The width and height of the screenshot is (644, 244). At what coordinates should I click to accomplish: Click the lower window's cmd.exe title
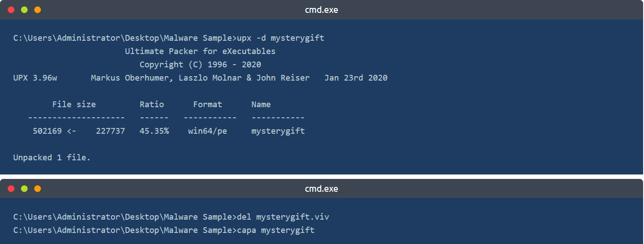pyautogui.click(x=321, y=189)
